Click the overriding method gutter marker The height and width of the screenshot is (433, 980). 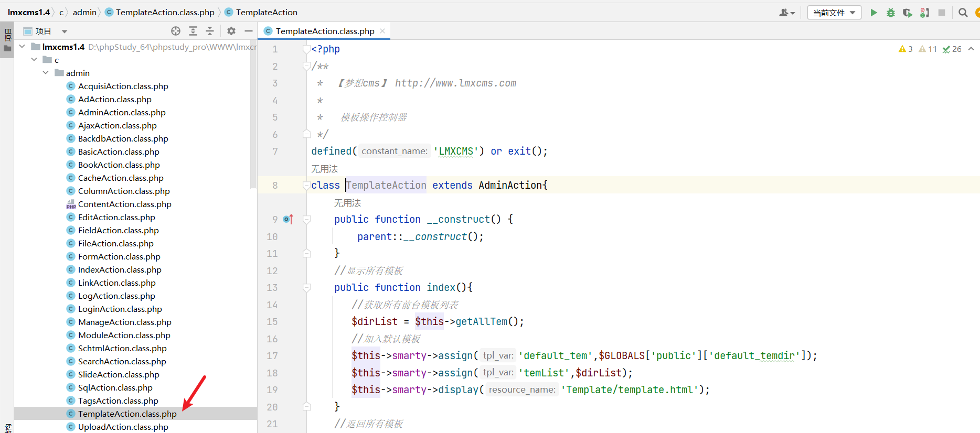(x=288, y=219)
